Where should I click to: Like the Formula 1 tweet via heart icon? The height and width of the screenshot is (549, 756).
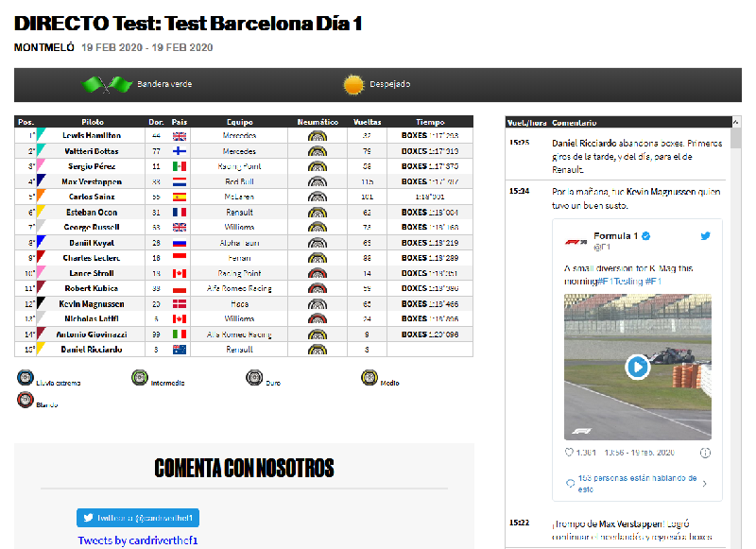[569, 452]
